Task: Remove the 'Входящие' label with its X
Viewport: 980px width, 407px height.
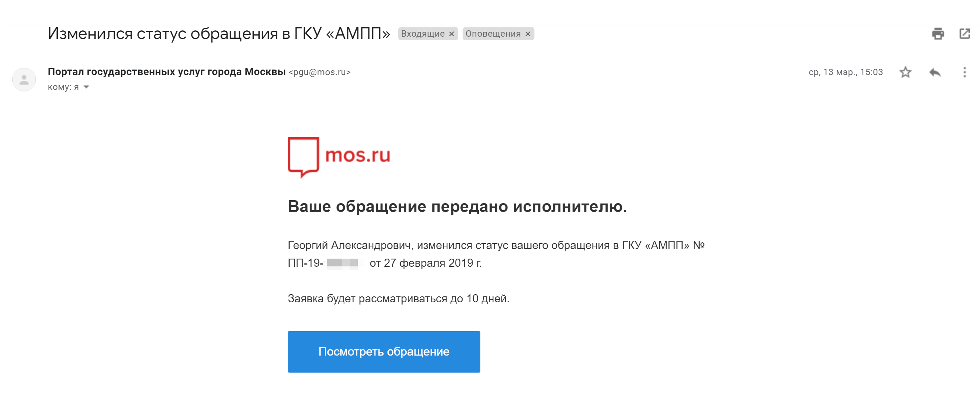Action: 451,34
